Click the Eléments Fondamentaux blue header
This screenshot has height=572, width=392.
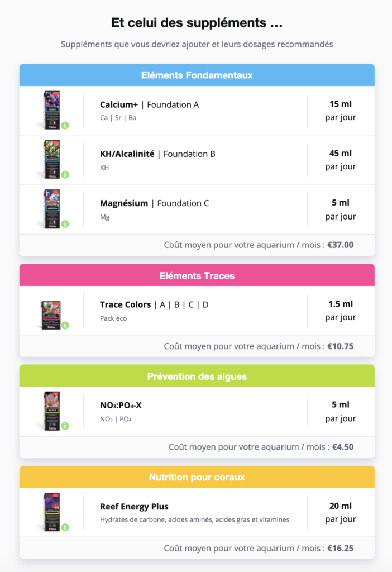point(197,75)
